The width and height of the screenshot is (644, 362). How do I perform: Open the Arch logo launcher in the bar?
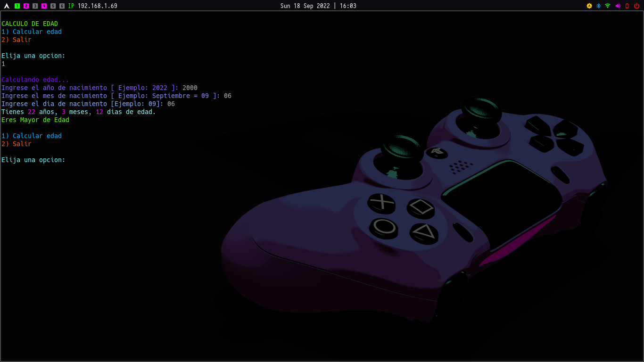(x=7, y=6)
